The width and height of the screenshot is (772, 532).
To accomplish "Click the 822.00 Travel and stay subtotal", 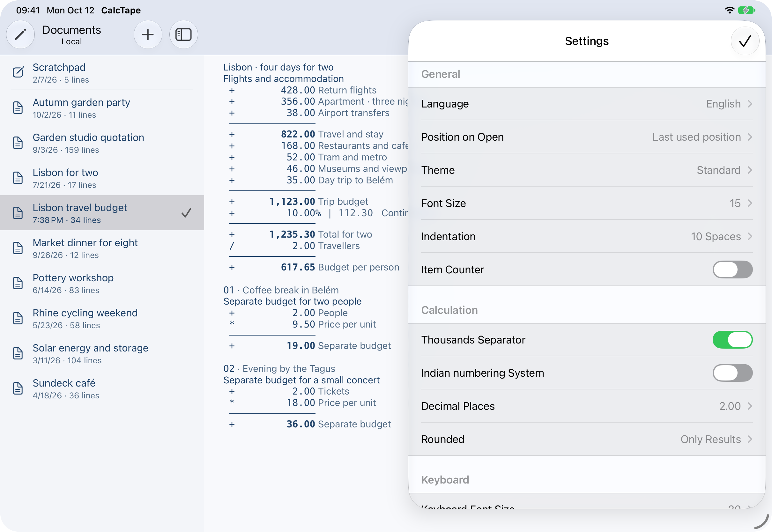I will tap(306, 134).
